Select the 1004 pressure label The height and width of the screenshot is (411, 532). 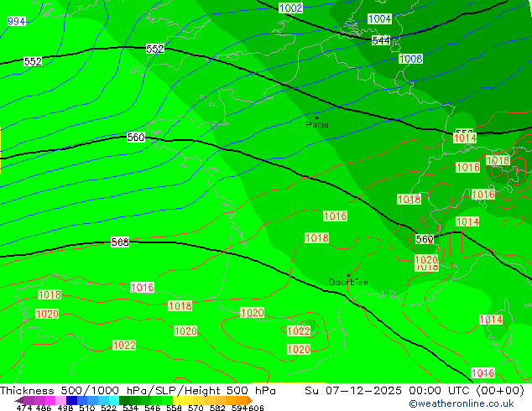point(379,18)
